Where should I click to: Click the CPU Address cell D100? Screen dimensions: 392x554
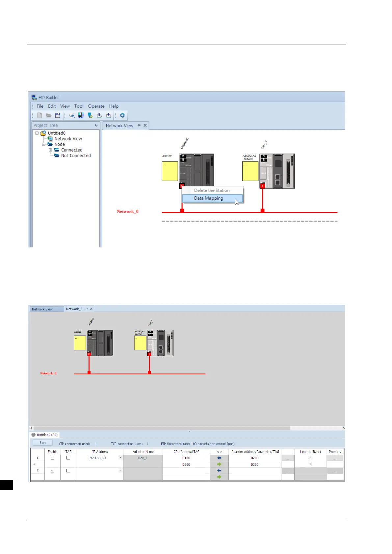(186, 458)
